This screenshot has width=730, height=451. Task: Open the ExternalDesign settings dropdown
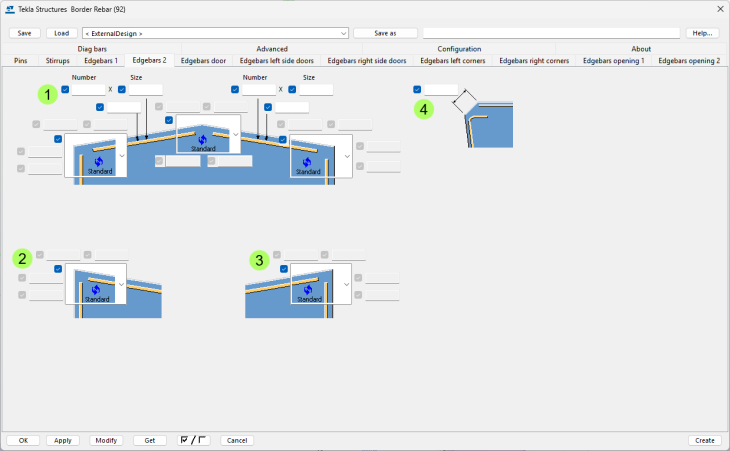(215, 33)
